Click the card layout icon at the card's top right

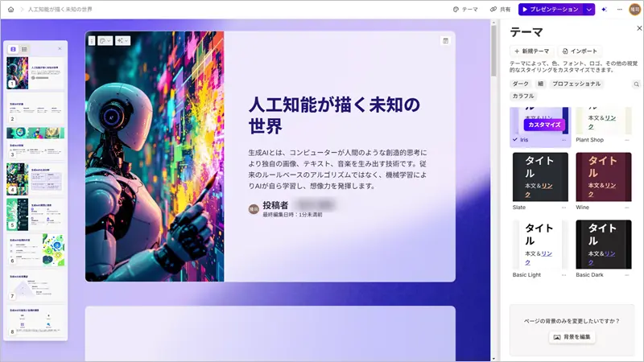445,40
